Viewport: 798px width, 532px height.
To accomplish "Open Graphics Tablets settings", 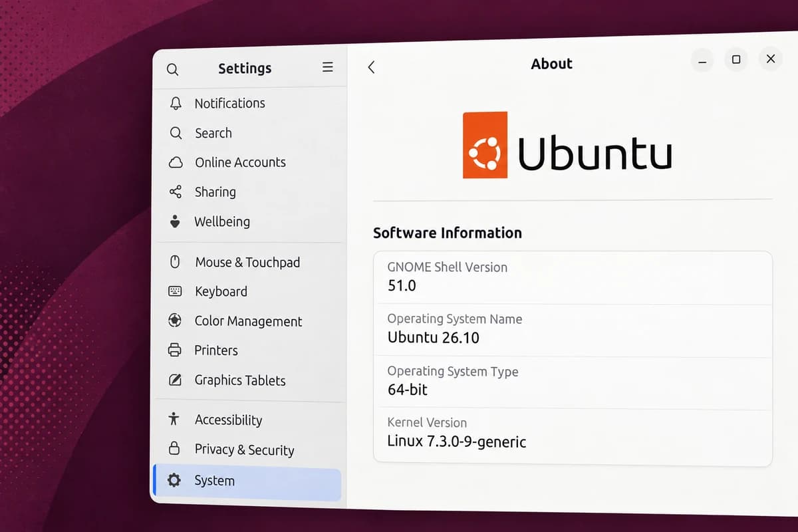I will (x=249, y=380).
